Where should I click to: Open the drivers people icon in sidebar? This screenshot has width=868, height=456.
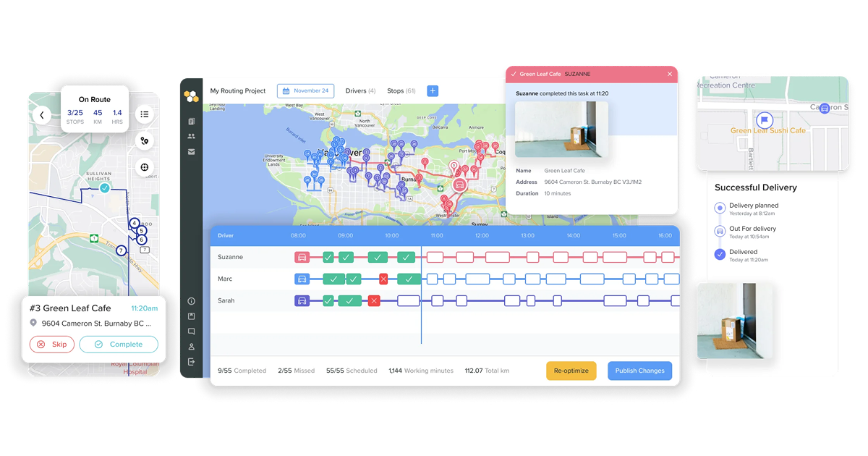click(192, 136)
